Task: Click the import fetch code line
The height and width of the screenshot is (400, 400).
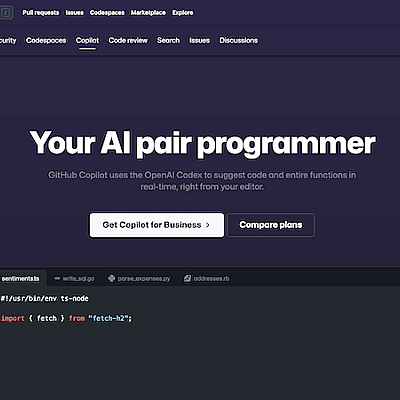Action: (66, 318)
